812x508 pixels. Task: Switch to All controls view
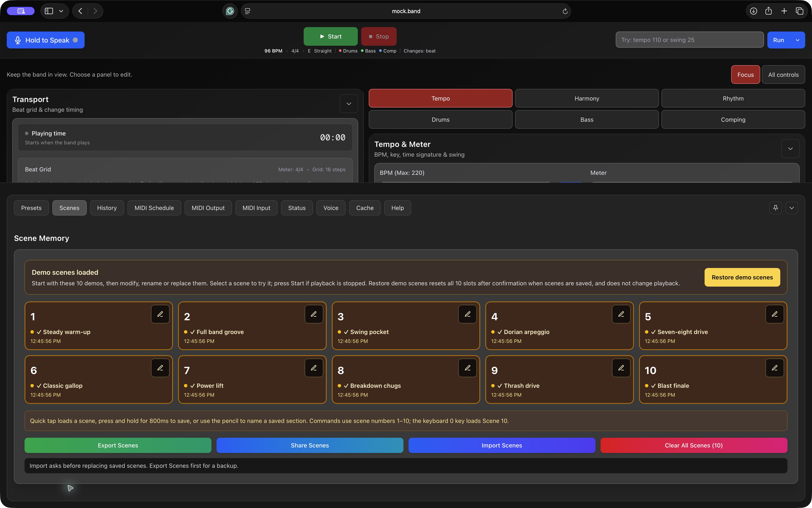(783, 75)
